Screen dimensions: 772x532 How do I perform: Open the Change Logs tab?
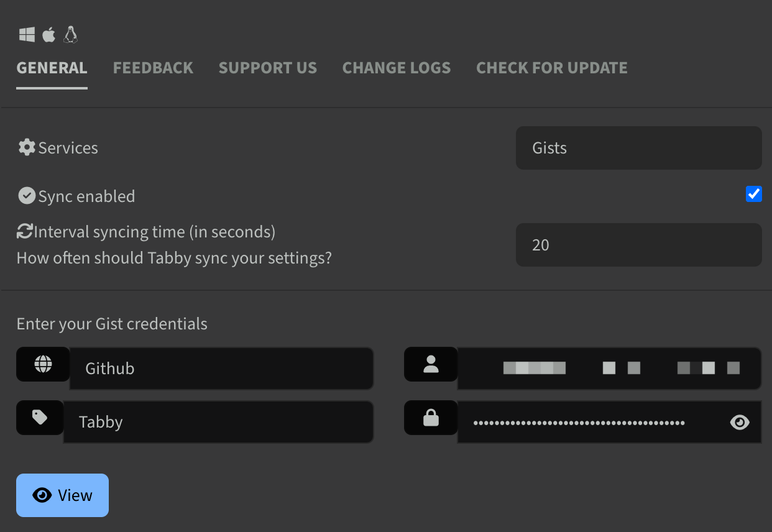(x=397, y=68)
